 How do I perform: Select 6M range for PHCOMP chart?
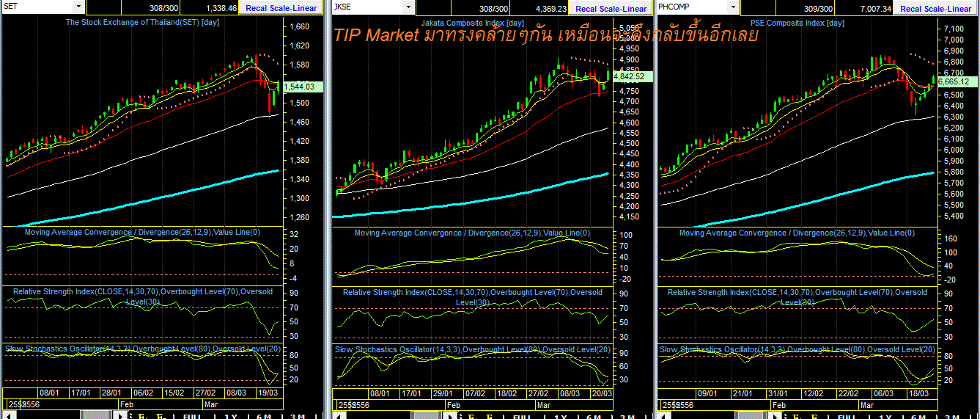[919, 415]
